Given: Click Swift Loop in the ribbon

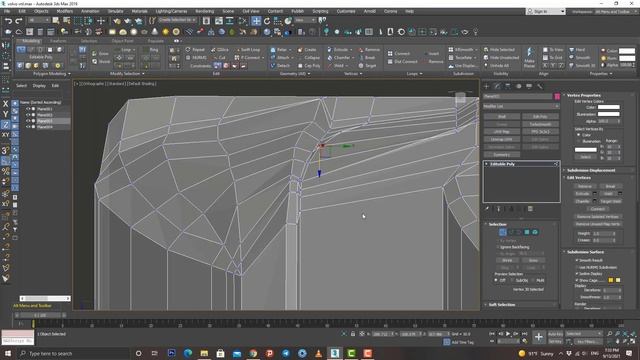Looking at the screenshot, I should pyautogui.click(x=248, y=50).
